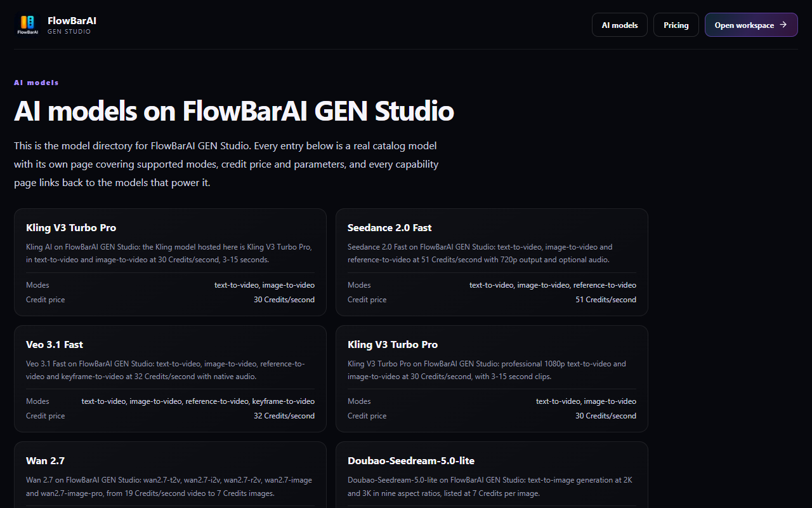The height and width of the screenshot is (508, 812).
Task: Select the "51 Credits/second" price value
Action: [606, 300]
